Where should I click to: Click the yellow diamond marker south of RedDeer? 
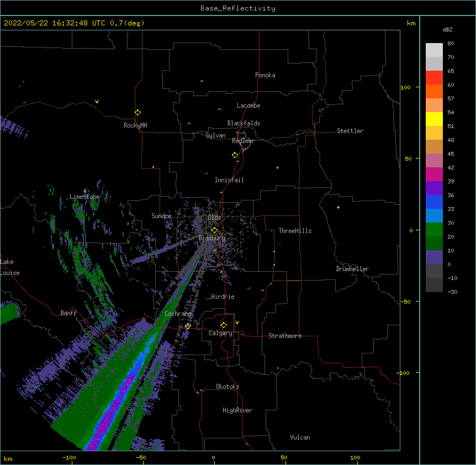(x=235, y=155)
